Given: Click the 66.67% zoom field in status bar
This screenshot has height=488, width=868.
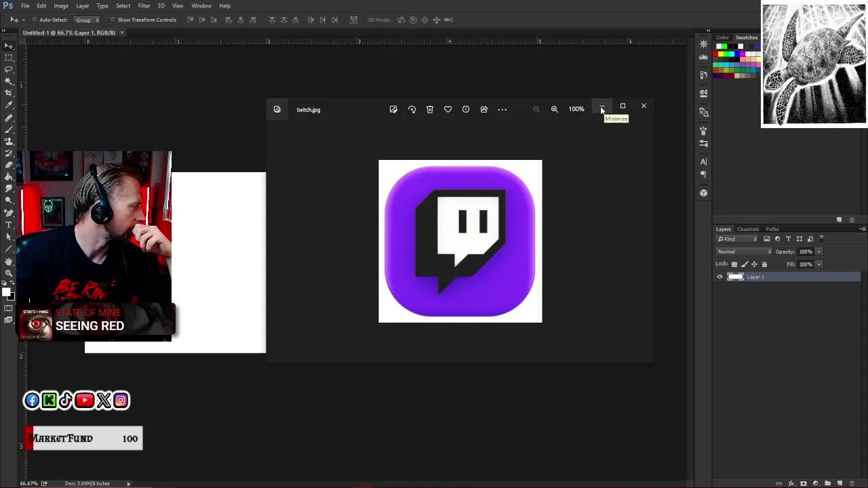Looking at the screenshot, I should click(28, 483).
